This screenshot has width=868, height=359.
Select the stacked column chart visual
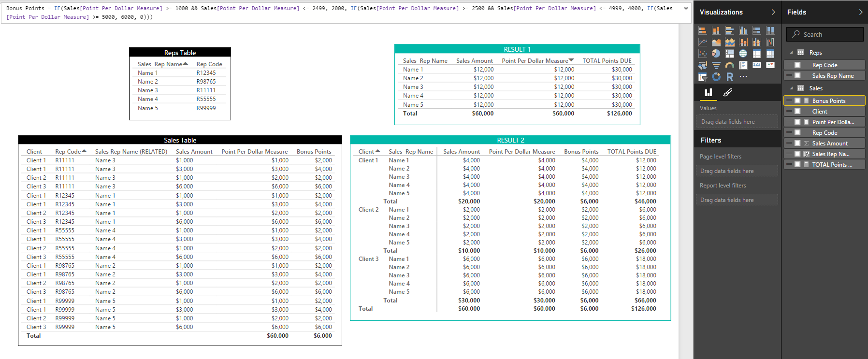pos(716,30)
